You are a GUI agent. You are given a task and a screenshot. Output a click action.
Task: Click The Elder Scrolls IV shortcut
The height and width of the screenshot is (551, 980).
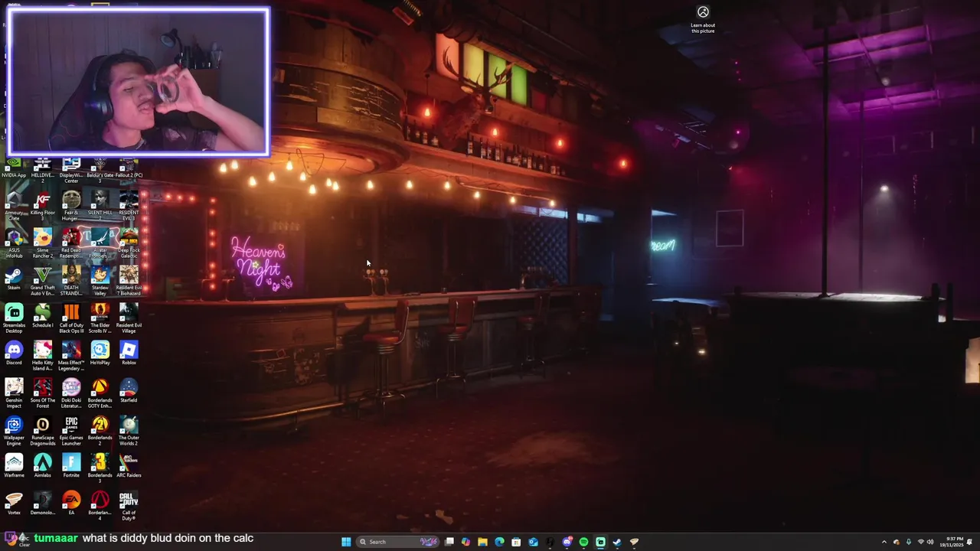click(x=100, y=318)
